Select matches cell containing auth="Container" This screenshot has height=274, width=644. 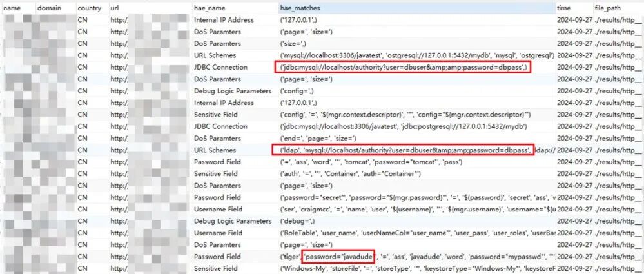coord(417,174)
